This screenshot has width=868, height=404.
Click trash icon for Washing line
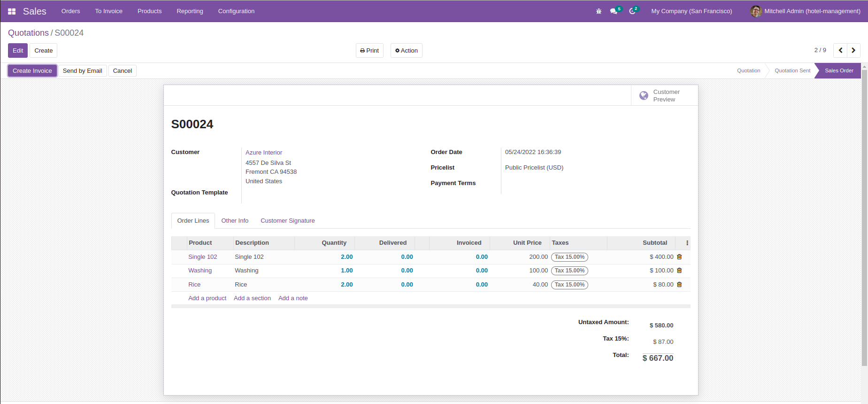point(679,271)
